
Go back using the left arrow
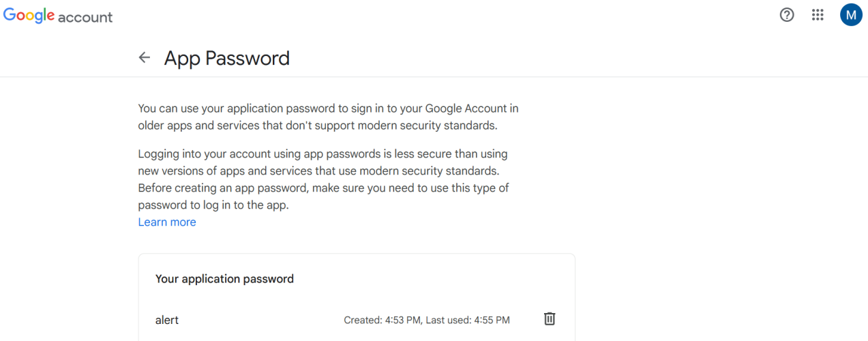click(x=144, y=58)
